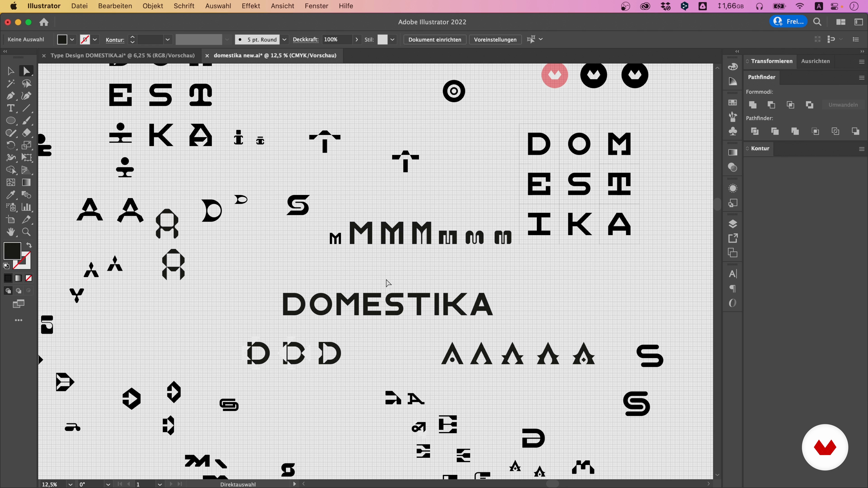Open the fill color dropdown in control bar
The height and width of the screenshot is (488, 868).
[72, 40]
